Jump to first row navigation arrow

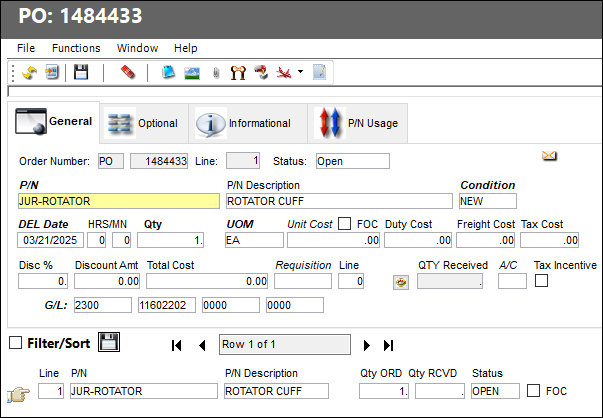point(177,345)
